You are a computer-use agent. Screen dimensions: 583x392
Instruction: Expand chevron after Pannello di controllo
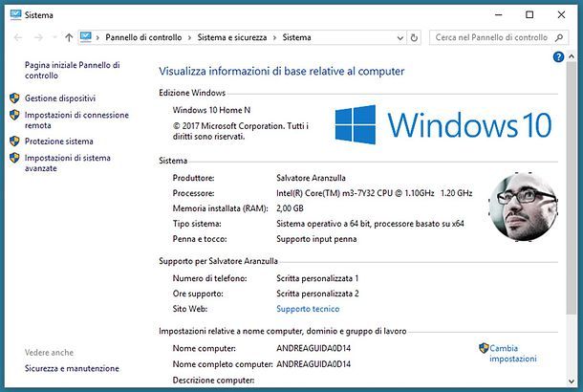coord(189,38)
